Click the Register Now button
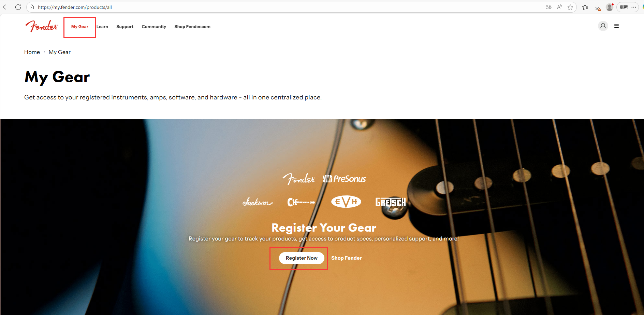Screen dimensions: 644x316 (302, 258)
